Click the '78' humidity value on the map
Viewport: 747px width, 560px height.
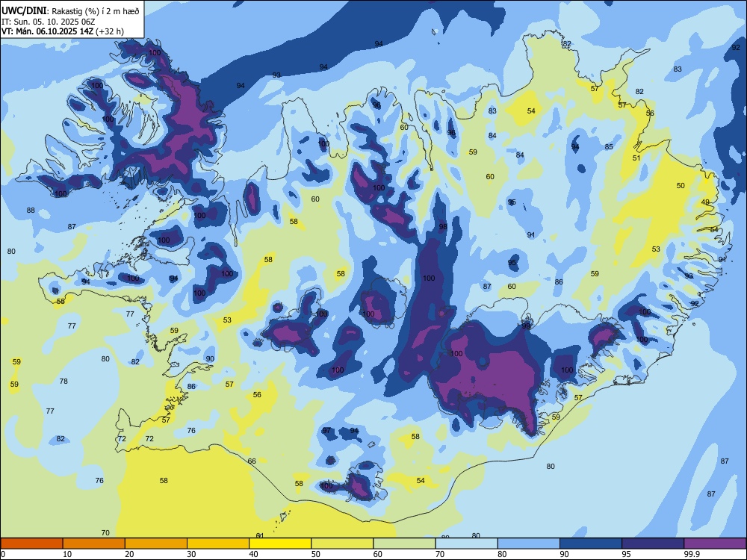pyautogui.click(x=63, y=381)
